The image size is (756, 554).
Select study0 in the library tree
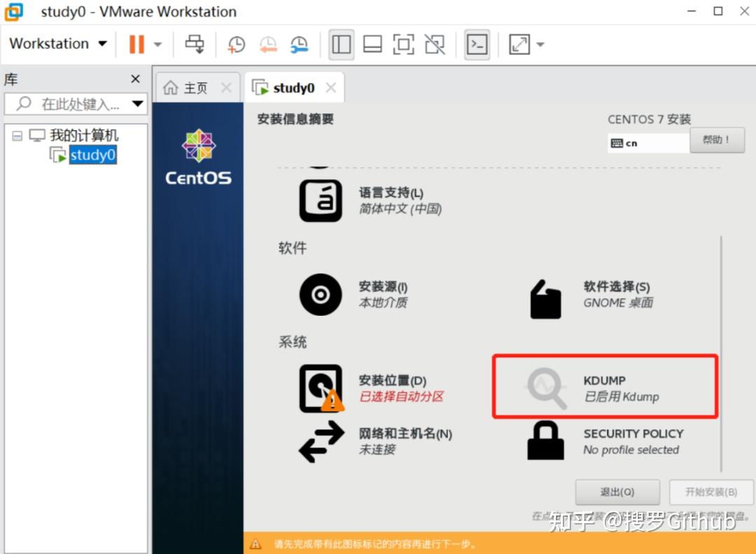click(x=92, y=155)
